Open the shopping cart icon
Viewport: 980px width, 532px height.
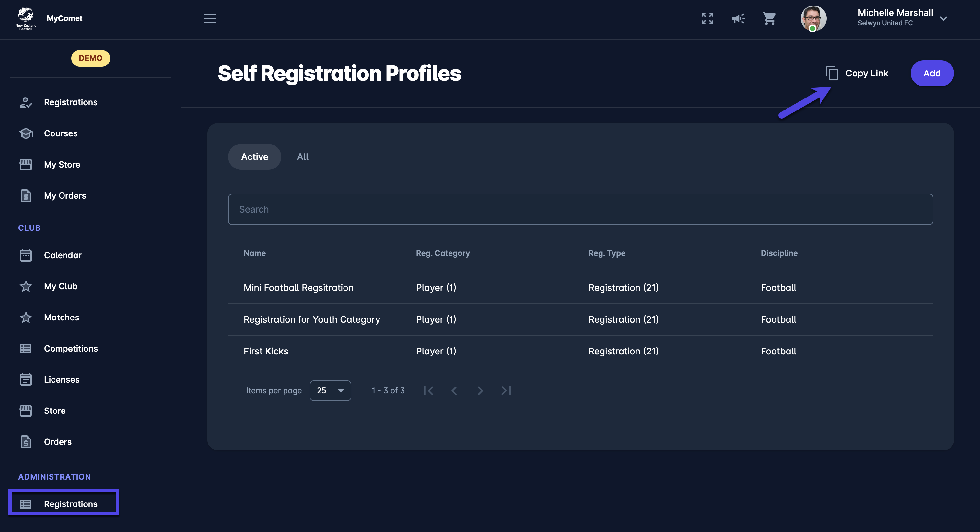coord(769,18)
